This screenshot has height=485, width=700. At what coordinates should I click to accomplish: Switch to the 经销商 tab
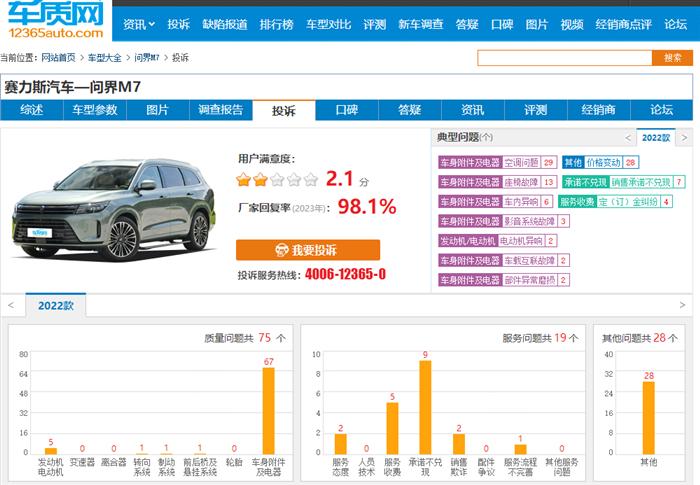tap(599, 110)
